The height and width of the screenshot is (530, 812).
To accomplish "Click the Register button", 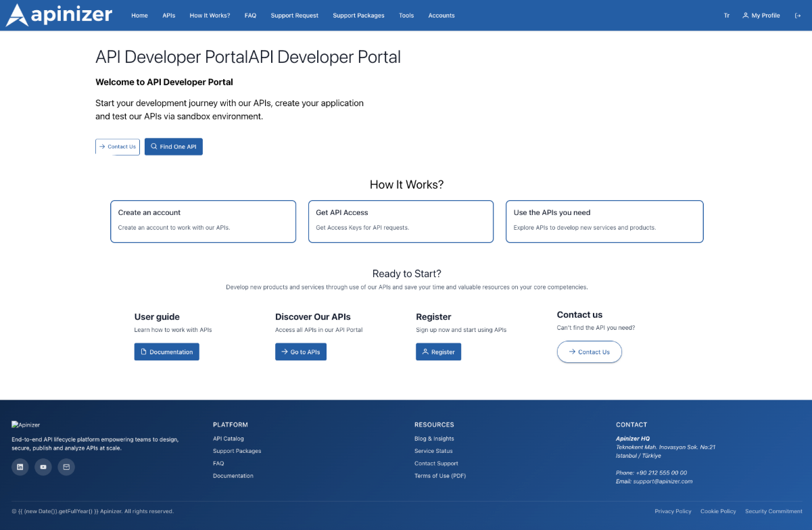I will (x=438, y=352).
